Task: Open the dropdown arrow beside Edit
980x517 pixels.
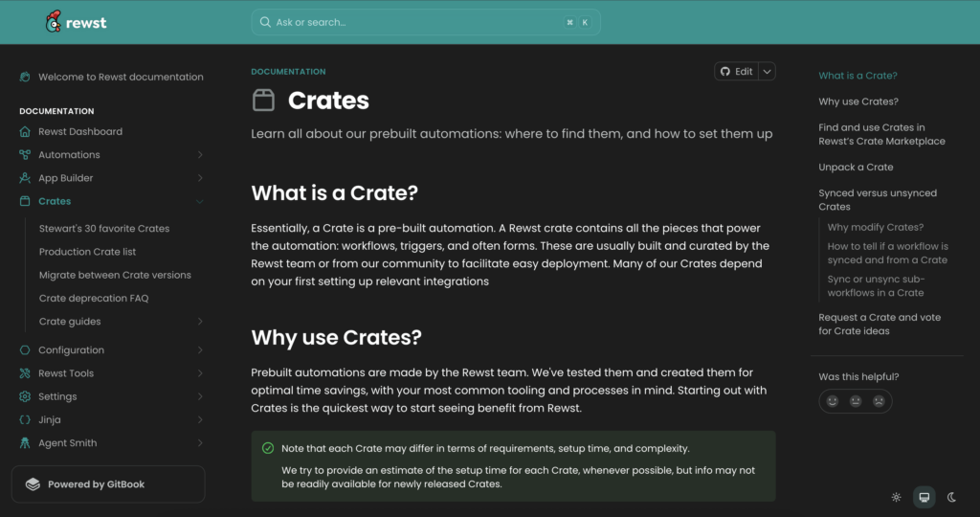Action: [768, 71]
